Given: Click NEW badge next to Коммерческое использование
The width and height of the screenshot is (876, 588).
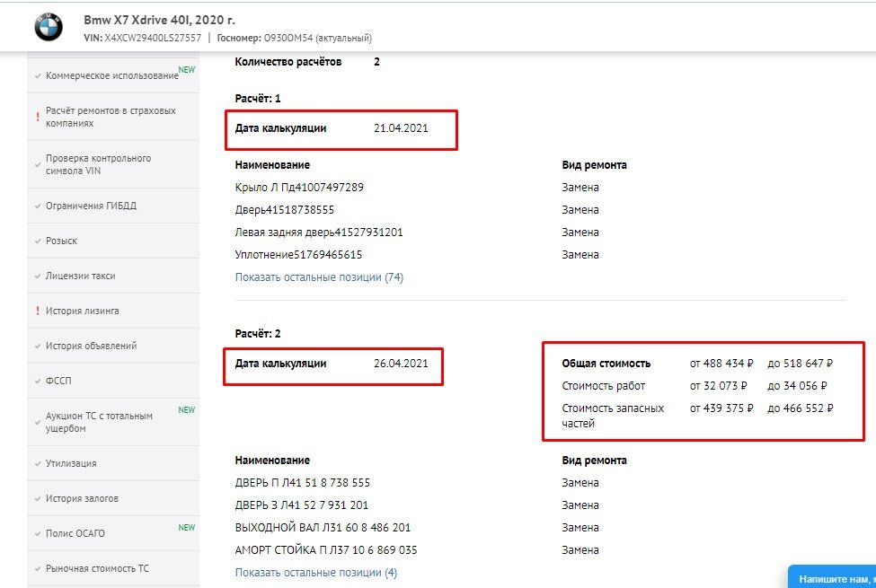Looking at the screenshot, I should pyautogui.click(x=187, y=69).
